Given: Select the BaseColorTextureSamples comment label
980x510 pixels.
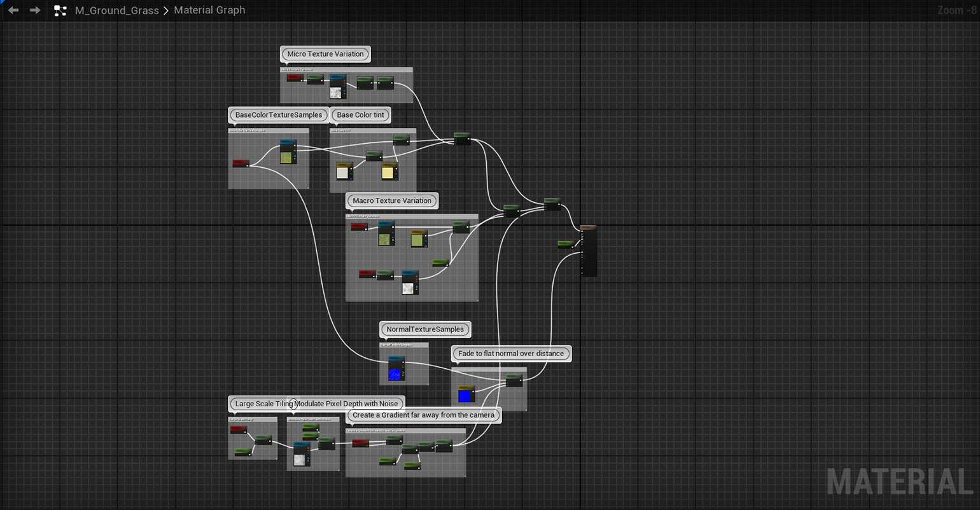Looking at the screenshot, I should coord(279,115).
